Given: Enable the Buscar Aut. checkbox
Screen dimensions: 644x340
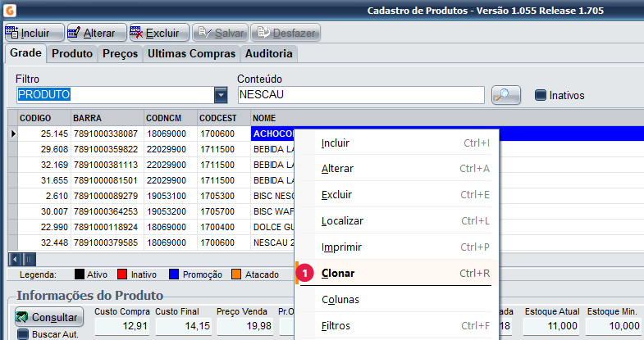Looking at the screenshot, I should click(23, 334).
